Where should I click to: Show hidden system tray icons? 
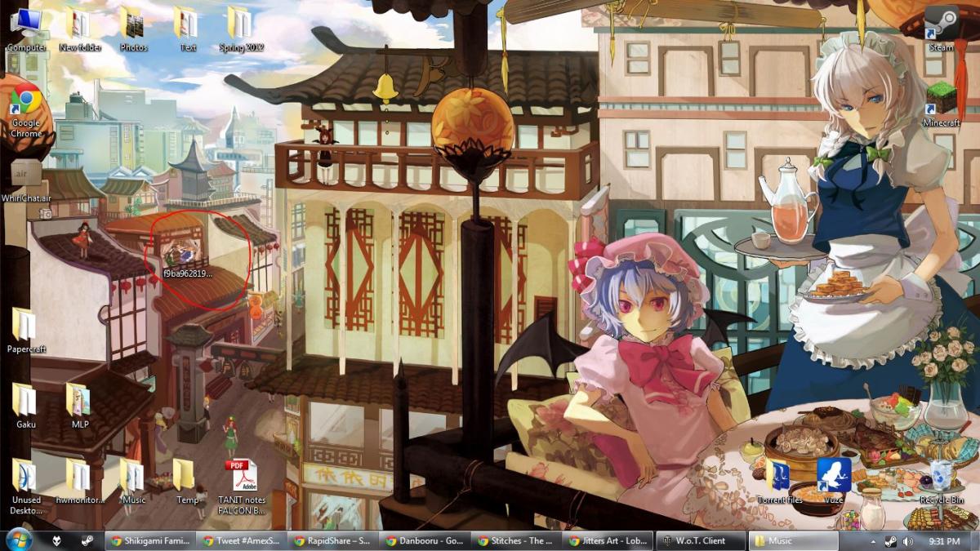click(x=873, y=541)
